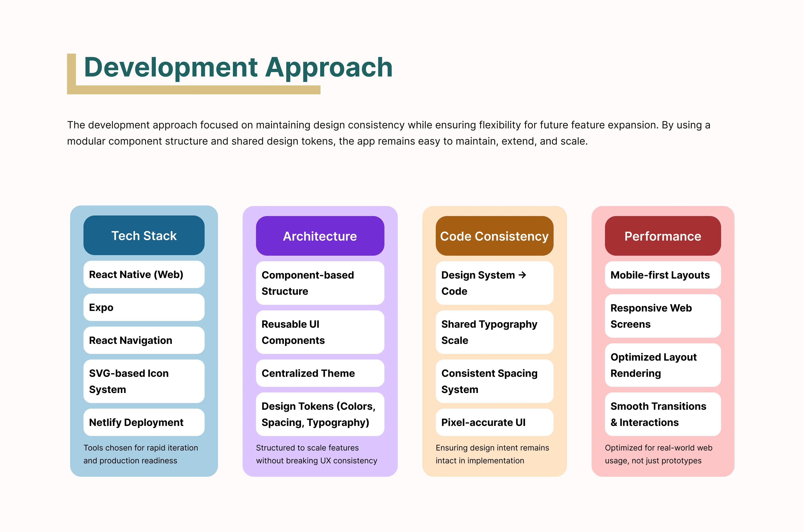This screenshot has width=804, height=532.
Task: Click Reusable UI Components card
Action: pos(320,332)
